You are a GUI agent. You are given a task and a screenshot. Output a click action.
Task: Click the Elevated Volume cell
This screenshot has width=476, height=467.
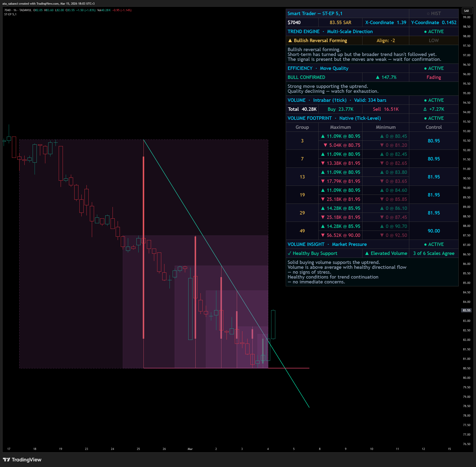(385, 253)
